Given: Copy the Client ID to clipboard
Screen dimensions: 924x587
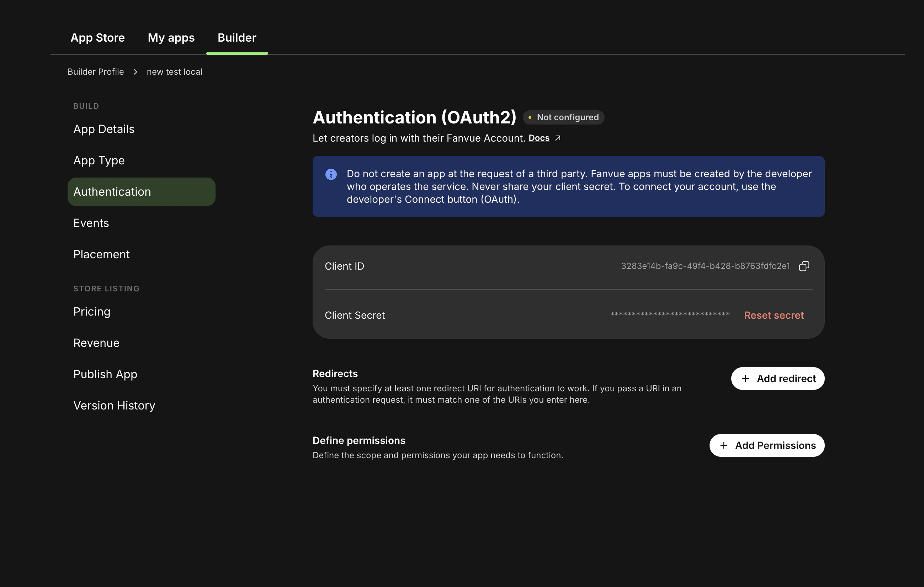Looking at the screenshot, I should click(x=804, y=266).
